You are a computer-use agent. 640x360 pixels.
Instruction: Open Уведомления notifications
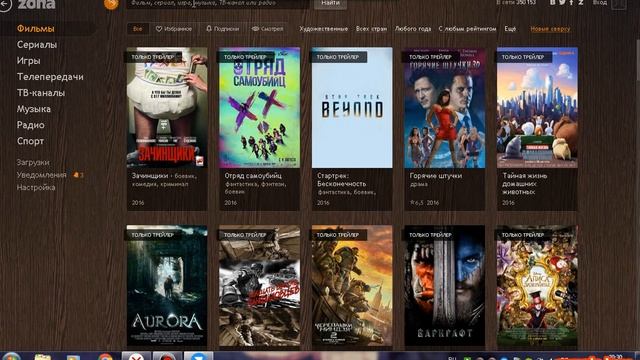pyautogui.click(x=42, y=175)
